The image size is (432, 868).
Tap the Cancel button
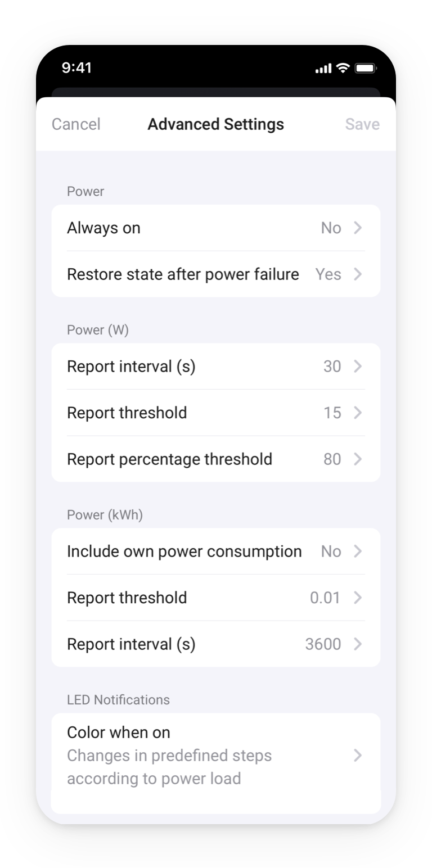(76, 124)
